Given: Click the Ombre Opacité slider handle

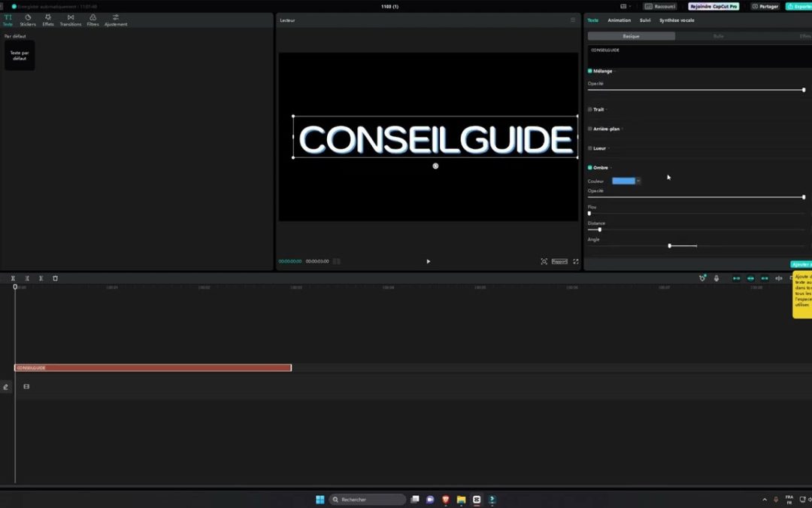Looking at the screenshot, I should coord(804,197).
